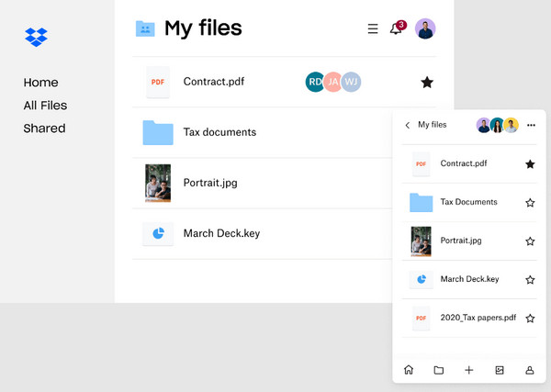The height and width of the screenshot is (392, 551).
Task: Click the Dropbox logo in the sidebar
Action: [36, 37]
